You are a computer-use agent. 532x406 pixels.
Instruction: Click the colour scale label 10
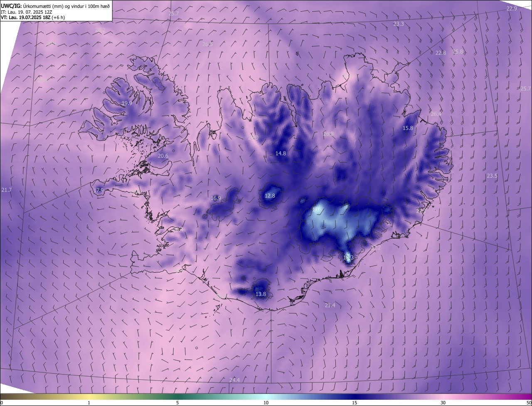point(266,403)
